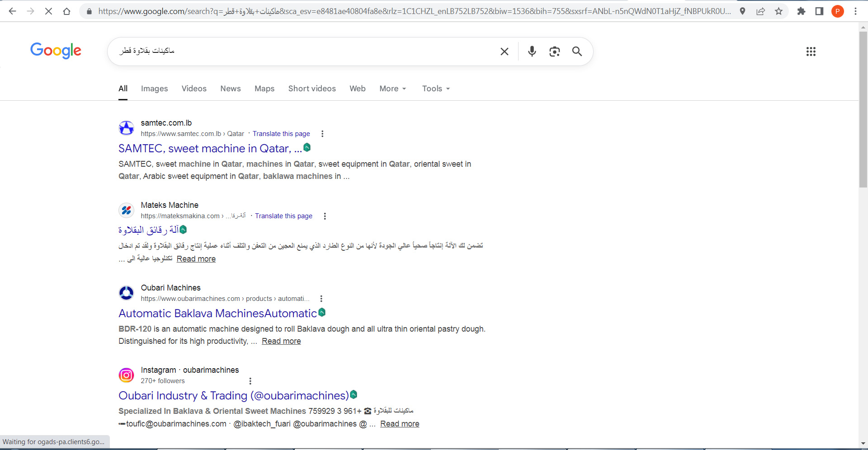
Task: Submit search with magnifier icon
Action: (577, 52)
